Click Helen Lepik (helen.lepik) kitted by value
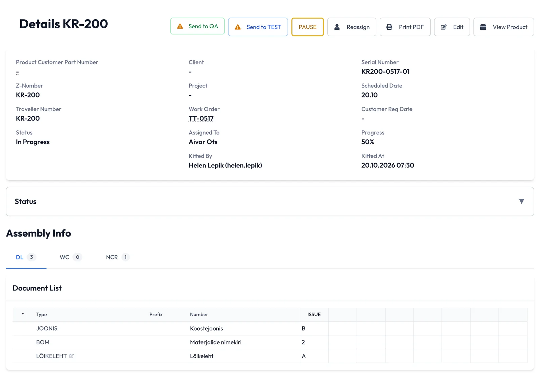The image size is (540, 392). click(225, 165)
